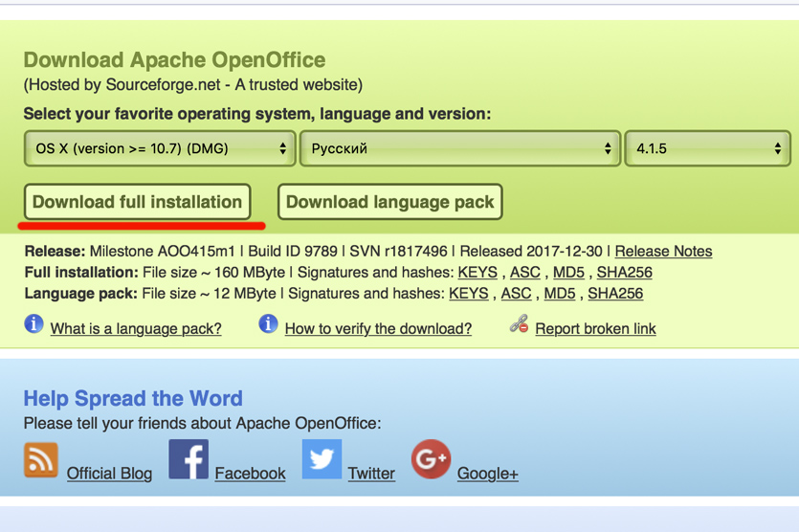Click the Help Spread the Word heading

coord(133,398)
